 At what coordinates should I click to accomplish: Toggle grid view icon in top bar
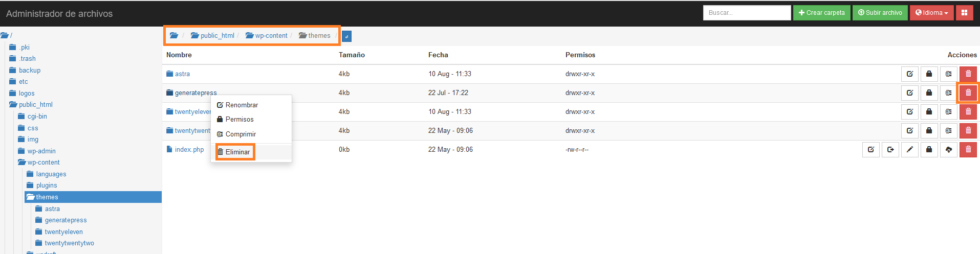click(964, 13)
